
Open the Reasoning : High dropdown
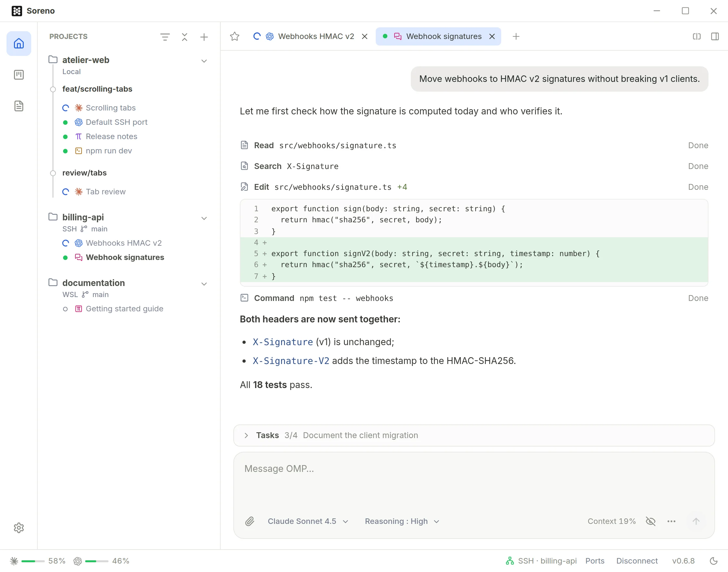point(402,521)
